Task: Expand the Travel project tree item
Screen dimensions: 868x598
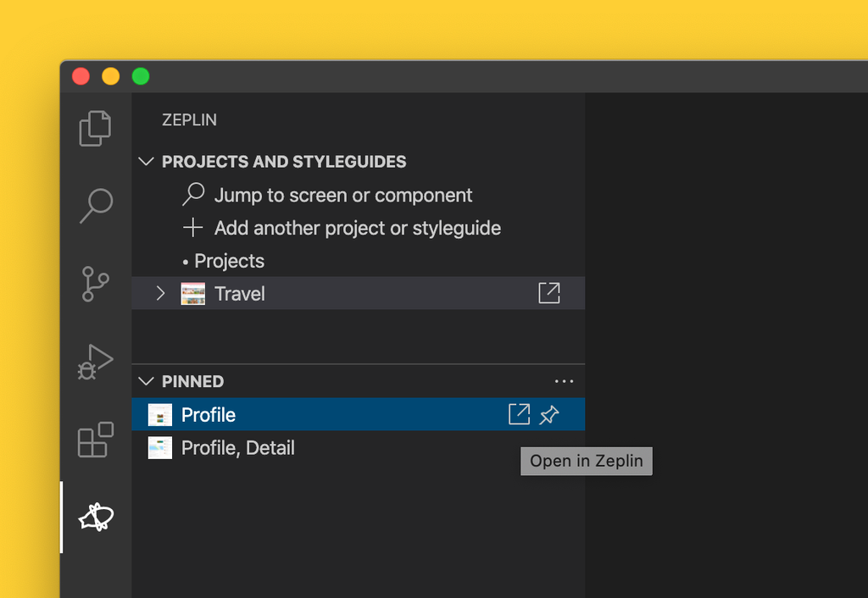Action: (x=160, y=293)
